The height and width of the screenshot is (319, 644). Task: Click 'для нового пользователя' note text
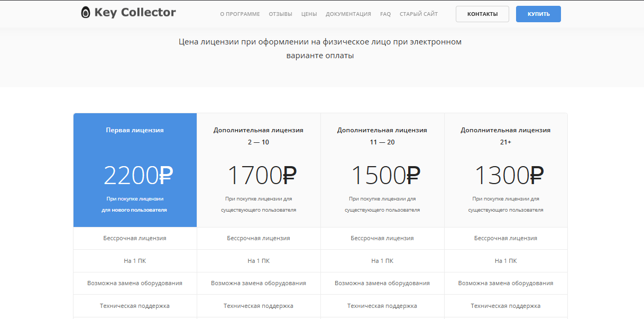click(134, 210)
